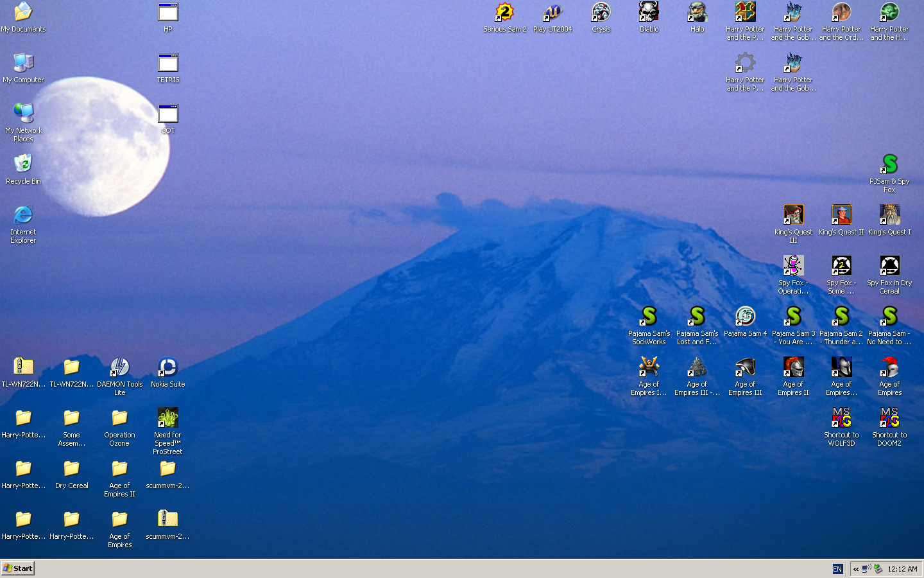
Task: Open Pajama Sam's SockWorks
Action: (649, 325)
